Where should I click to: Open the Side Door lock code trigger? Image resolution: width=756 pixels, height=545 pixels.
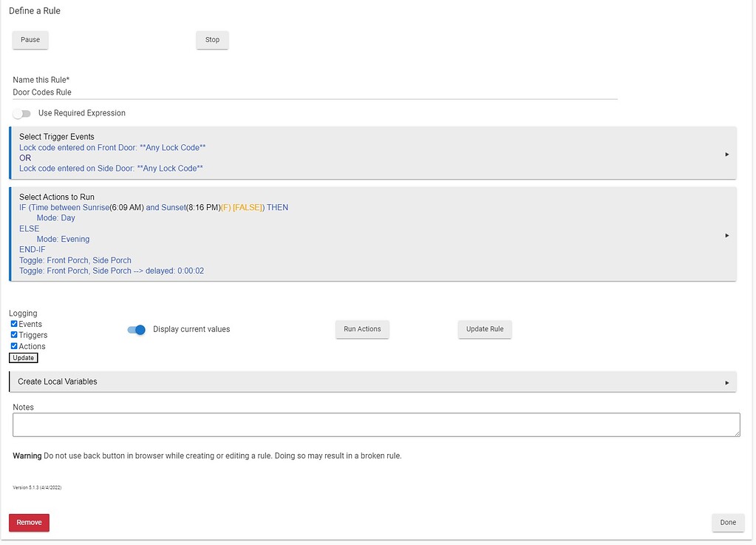point(111,169)
